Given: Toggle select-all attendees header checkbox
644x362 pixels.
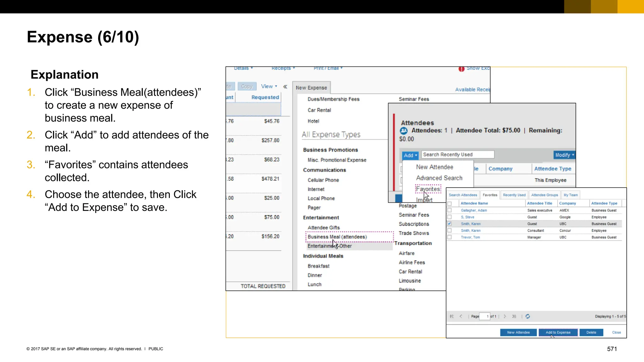Looking at the screenshot, I should 449,204.
